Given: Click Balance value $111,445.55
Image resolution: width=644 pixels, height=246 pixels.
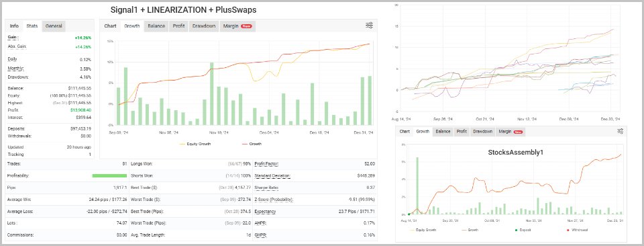Looking at the screenshot, I should coord(79,88).
